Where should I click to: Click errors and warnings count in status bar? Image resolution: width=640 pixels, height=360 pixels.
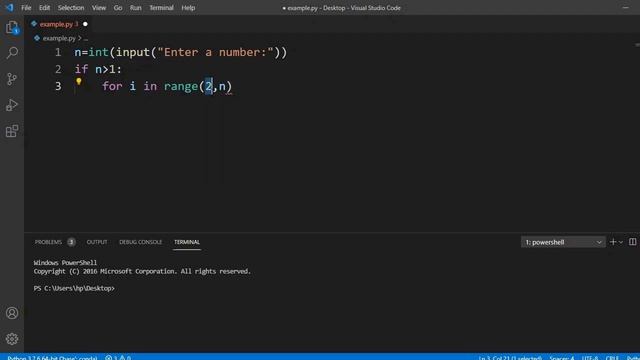click(118, 358)
